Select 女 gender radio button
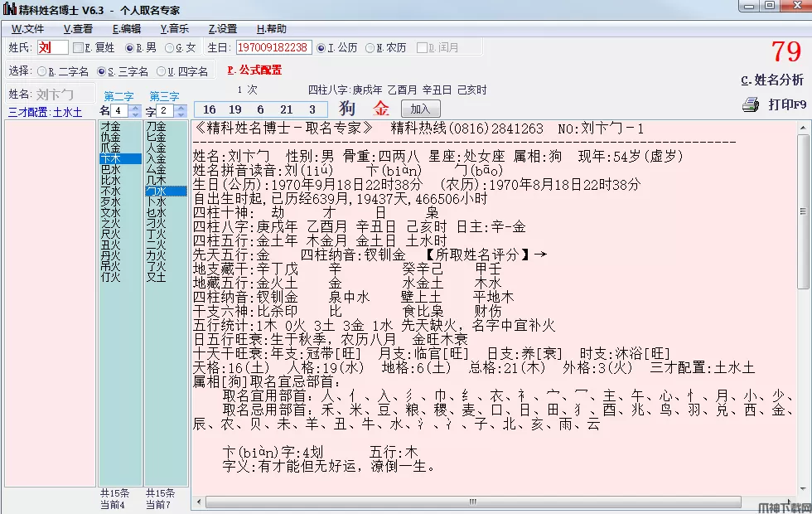This screenshot has width=812, height=514. (169, 48)
